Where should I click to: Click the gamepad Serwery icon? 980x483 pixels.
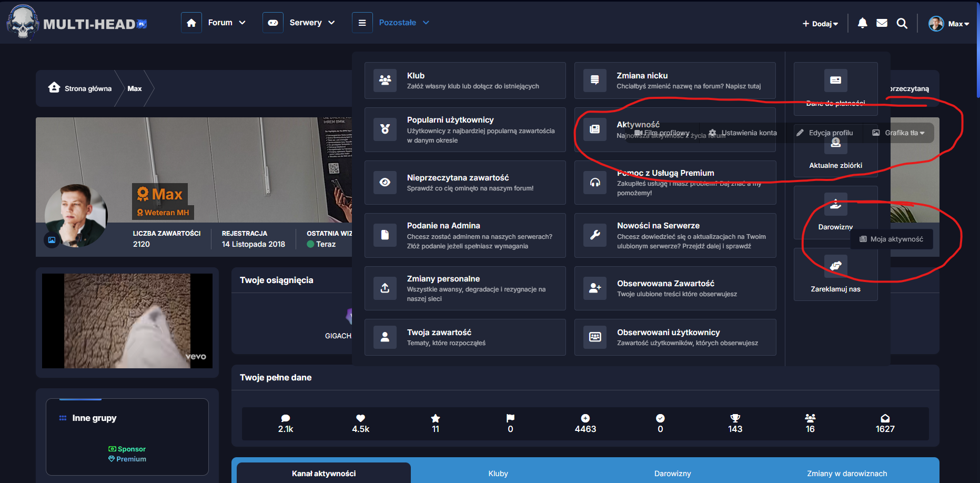(273, 23)
